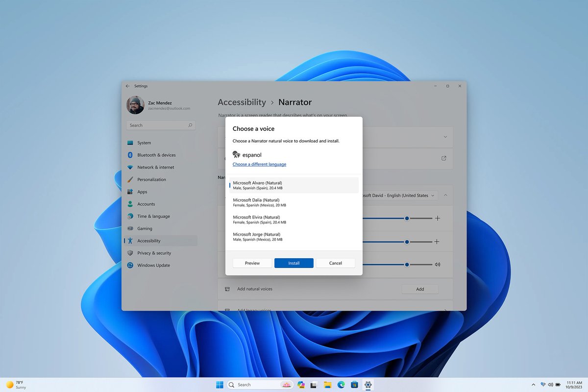Click the Choose a different language link
The image size is (588, 392).
coord(259,164)
